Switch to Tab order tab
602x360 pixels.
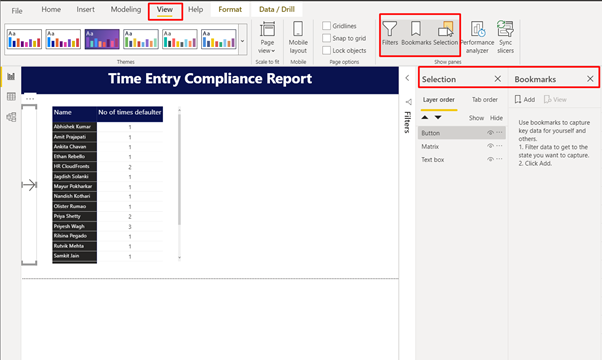click(x=485, y=99)
